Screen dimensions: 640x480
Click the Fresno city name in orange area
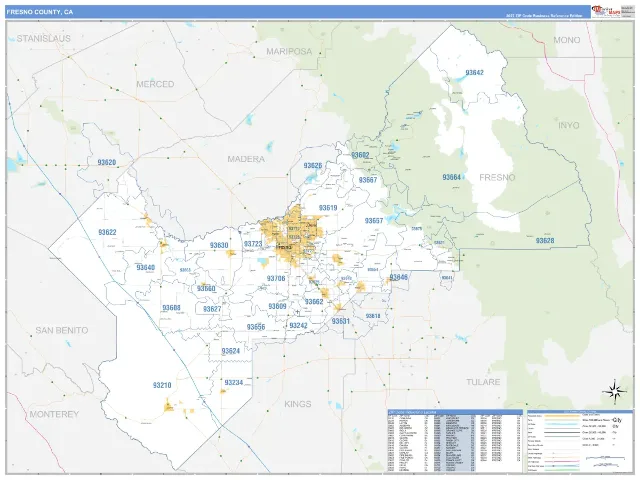coord(284,247)
